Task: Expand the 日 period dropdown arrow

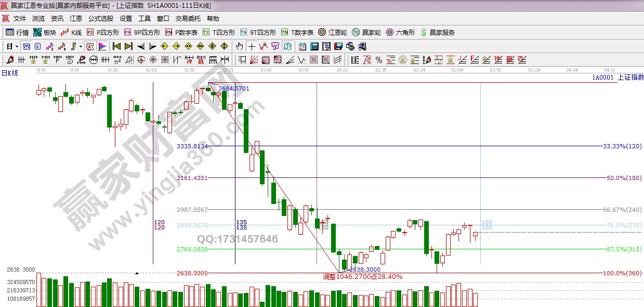Action: tap(17, 46)
